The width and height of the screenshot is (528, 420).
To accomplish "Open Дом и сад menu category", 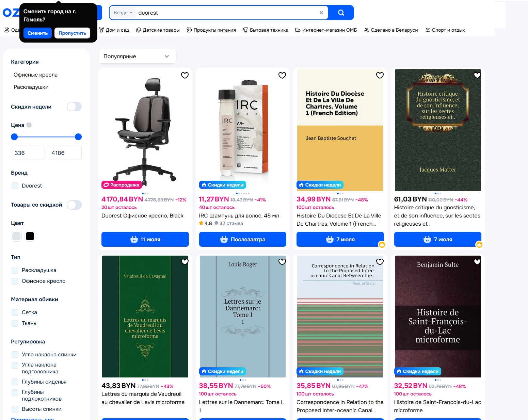I will [114, 30].
